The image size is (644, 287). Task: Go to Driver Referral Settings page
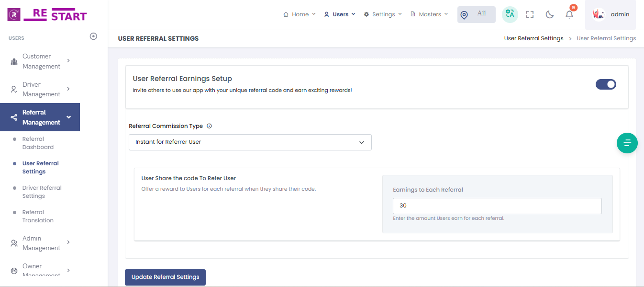pos(42,192)
